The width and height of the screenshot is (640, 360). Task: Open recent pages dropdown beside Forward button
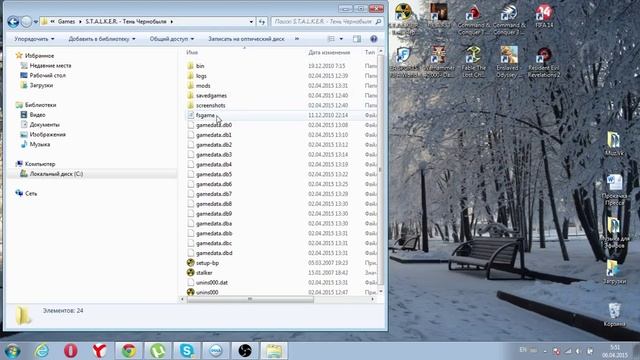pos(36,22)
